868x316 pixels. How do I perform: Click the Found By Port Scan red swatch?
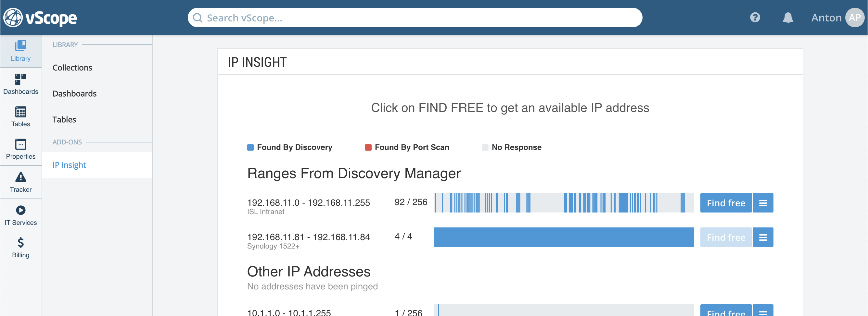pyautogui.click(x=368, y=147)
